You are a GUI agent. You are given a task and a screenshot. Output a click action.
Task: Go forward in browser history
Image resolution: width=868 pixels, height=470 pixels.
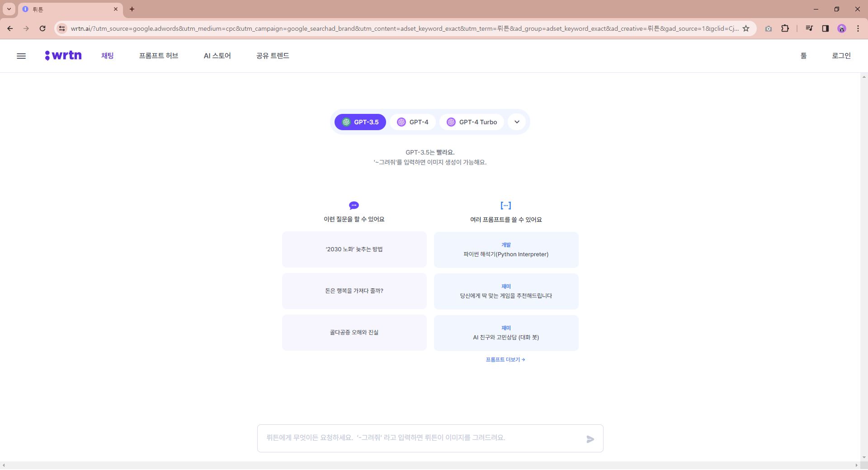(26, 28)
